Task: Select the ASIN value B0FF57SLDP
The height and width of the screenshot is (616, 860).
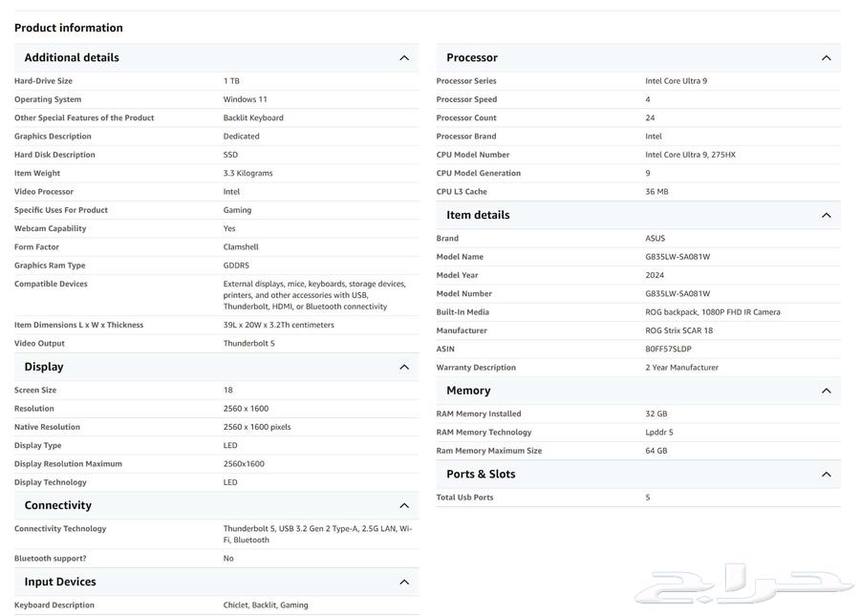Action: (x=668, y=350)
